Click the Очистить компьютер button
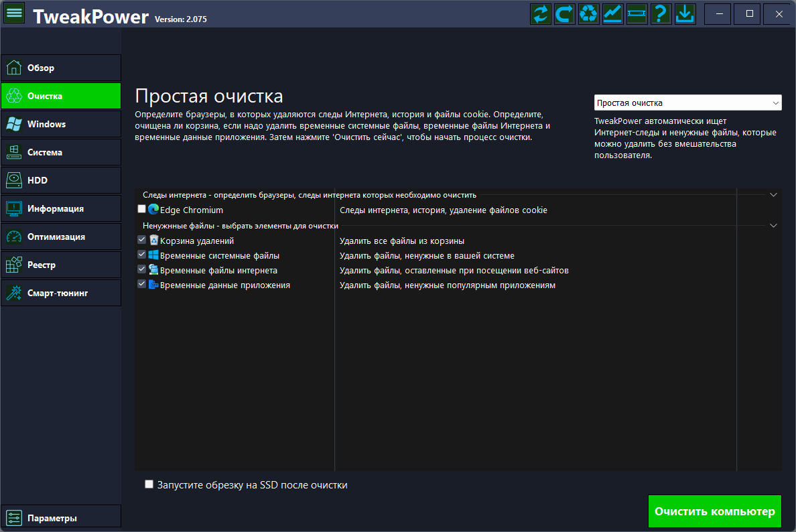The width and height of the screenshot is (796, 532). [715, 511]
